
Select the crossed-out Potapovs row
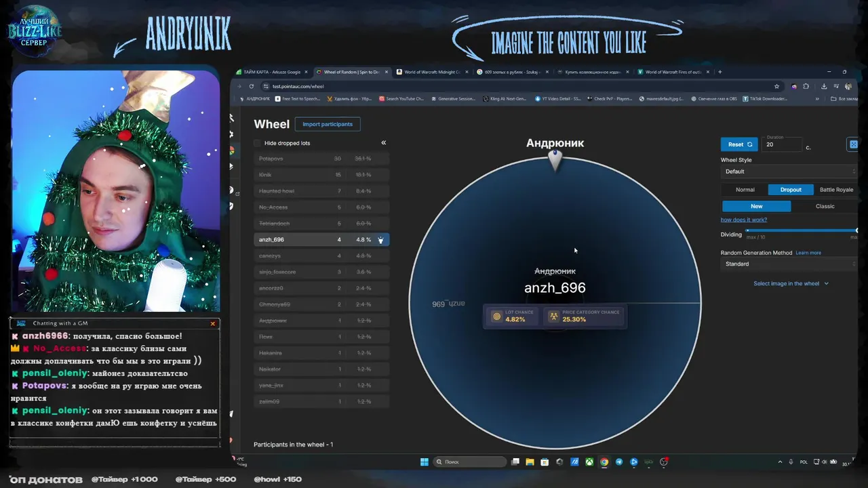tap(321, 159)
